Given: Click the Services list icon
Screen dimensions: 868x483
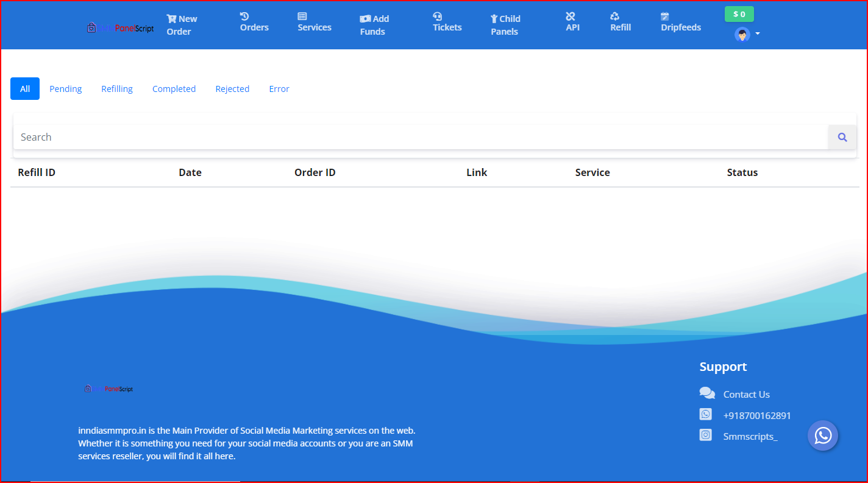Looking at the screenshot, I should click(302, 16).
